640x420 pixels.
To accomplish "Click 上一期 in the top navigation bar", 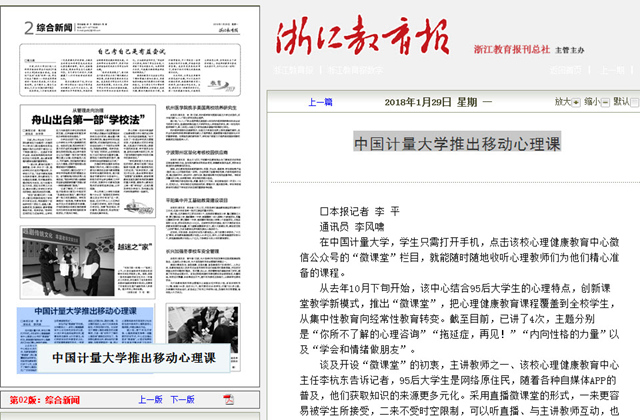I will click(611, 71).
